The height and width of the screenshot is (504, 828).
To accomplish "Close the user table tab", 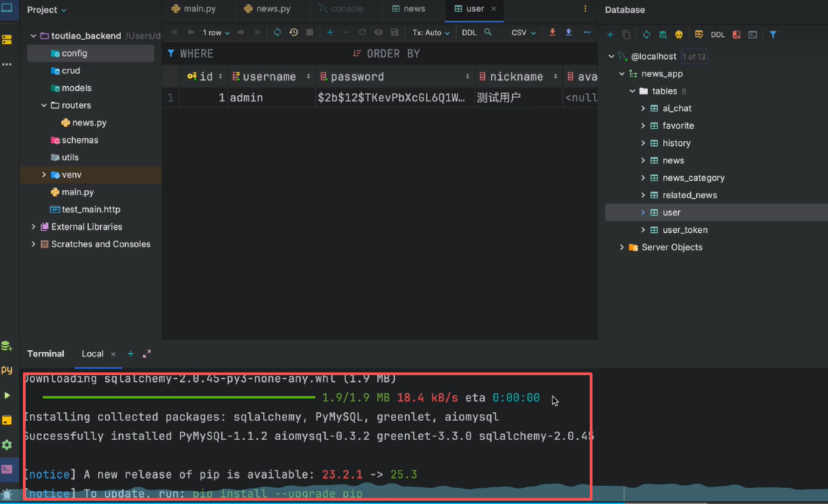I will click(493, 9).
